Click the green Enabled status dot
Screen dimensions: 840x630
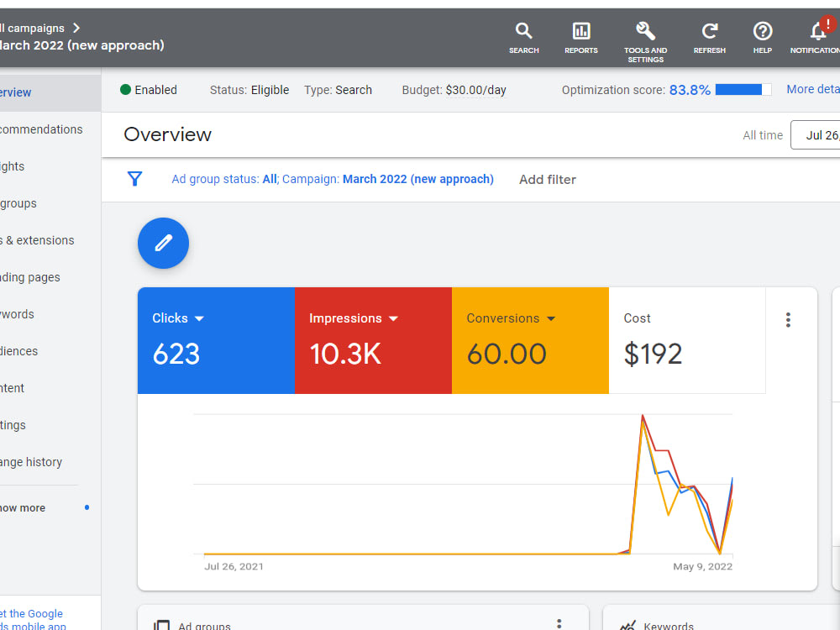click(x=125, y=90)
